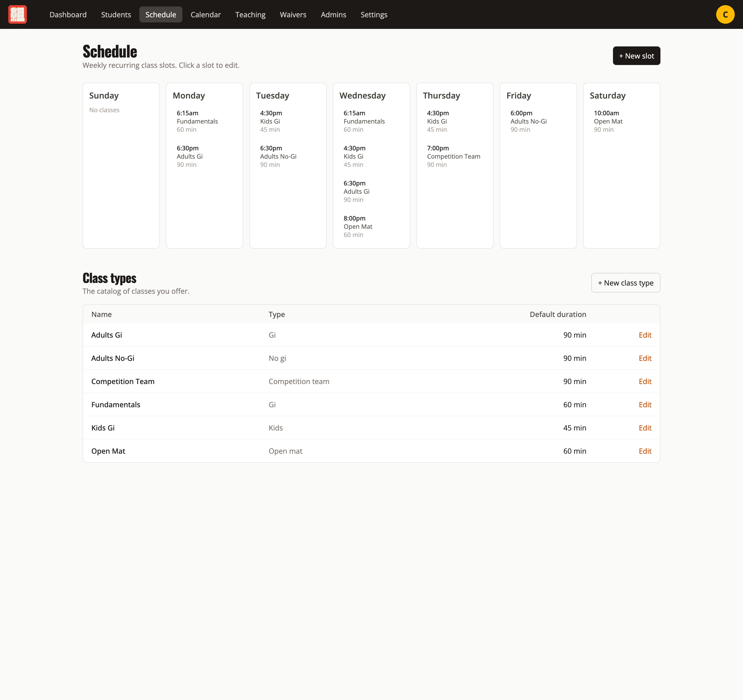Open Wednesday 8:00pm Open Mat slot

(371, 226)
